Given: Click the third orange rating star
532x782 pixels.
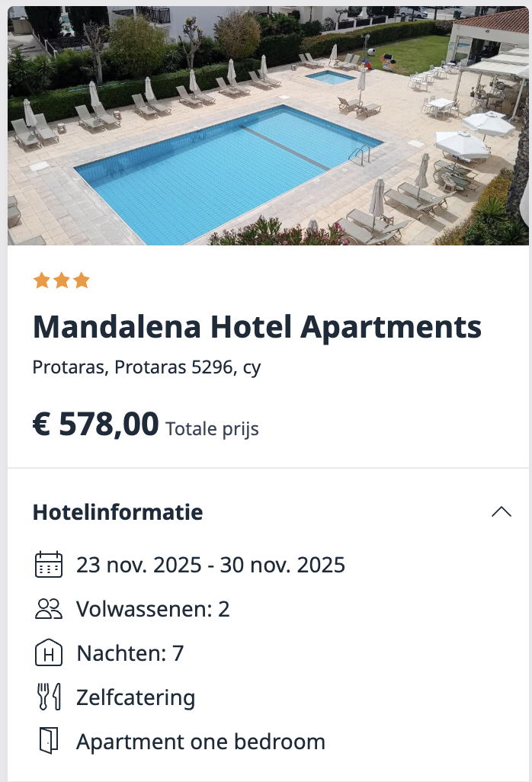Looking at the screenshot, I should coord(81,281).
